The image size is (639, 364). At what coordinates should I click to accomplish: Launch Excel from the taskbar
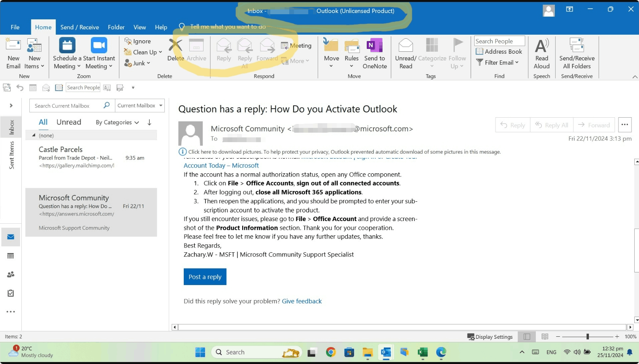pyautogui.click(x=422, y=352)
